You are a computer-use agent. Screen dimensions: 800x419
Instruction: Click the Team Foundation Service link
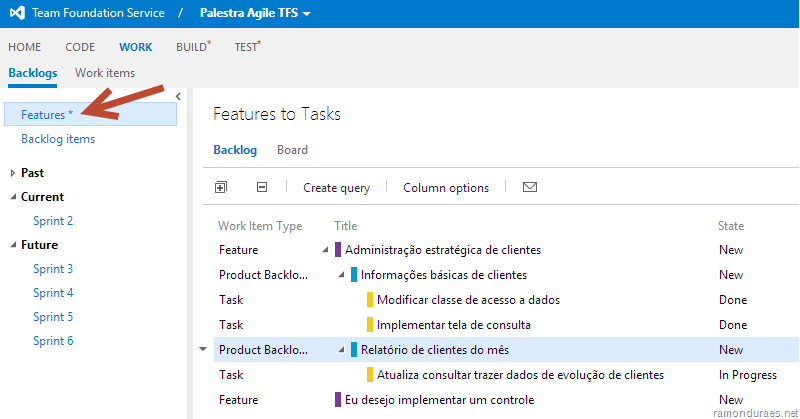(98, 13)
